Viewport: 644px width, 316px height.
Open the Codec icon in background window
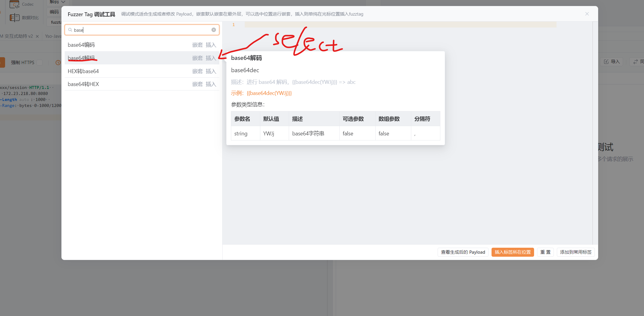pos(14,4)
